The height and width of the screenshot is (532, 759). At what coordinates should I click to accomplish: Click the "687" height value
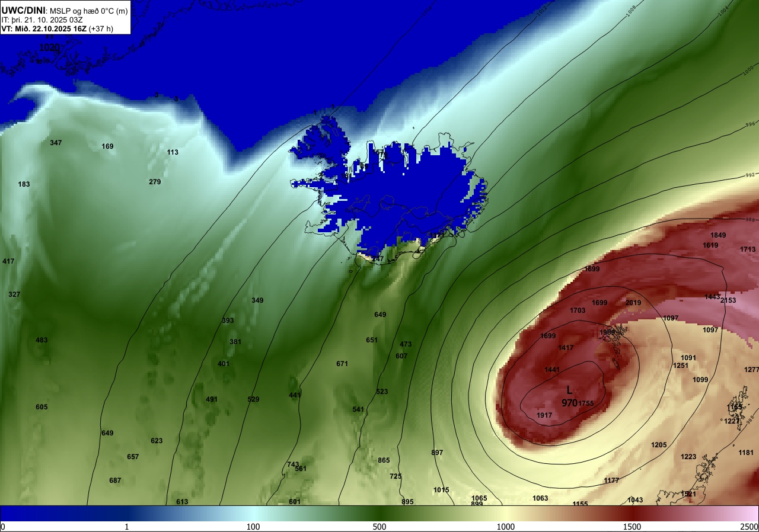pyautogui.click(x=115, y=480)
